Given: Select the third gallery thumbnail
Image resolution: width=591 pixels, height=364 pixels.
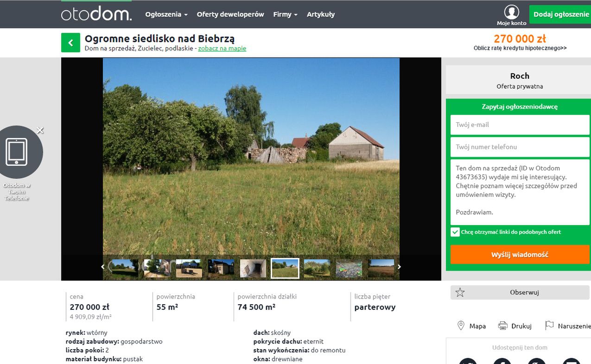Looking at the screenshot, I should coord(189,268).
